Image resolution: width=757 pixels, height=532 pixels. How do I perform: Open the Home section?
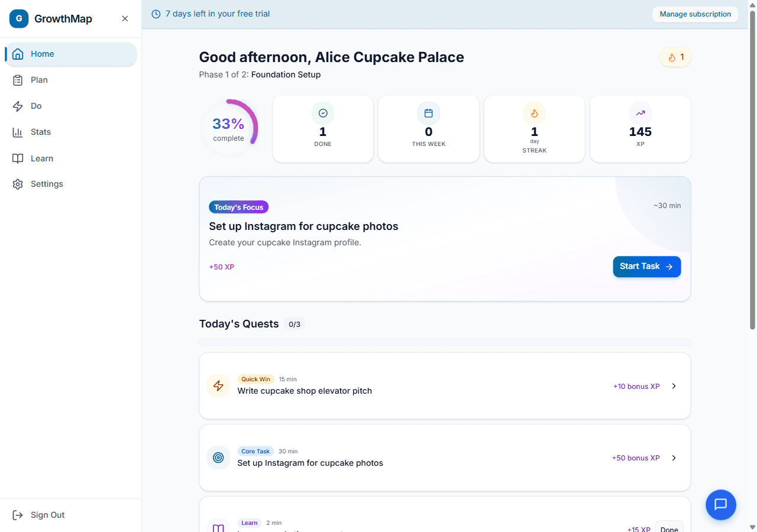coord(71,54)
